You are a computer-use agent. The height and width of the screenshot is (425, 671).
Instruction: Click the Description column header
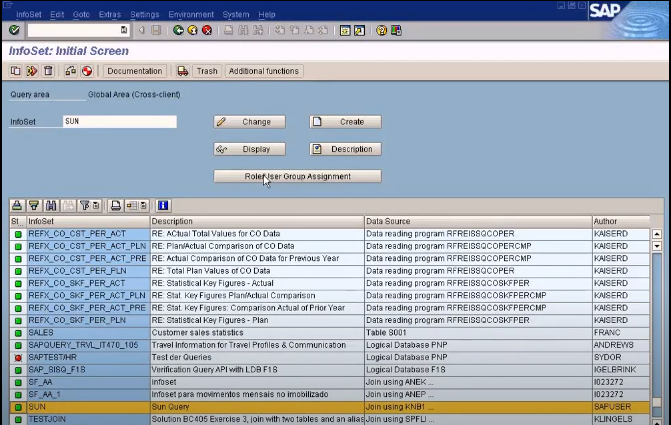click(x=257, y=221)
